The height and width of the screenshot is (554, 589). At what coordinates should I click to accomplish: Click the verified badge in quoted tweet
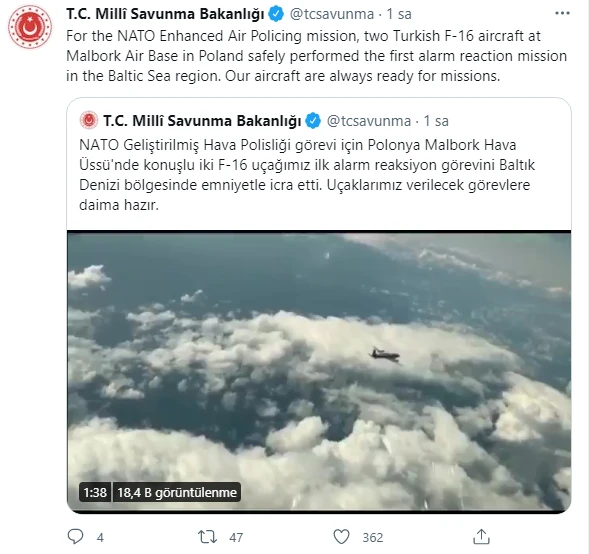(313, 121)
